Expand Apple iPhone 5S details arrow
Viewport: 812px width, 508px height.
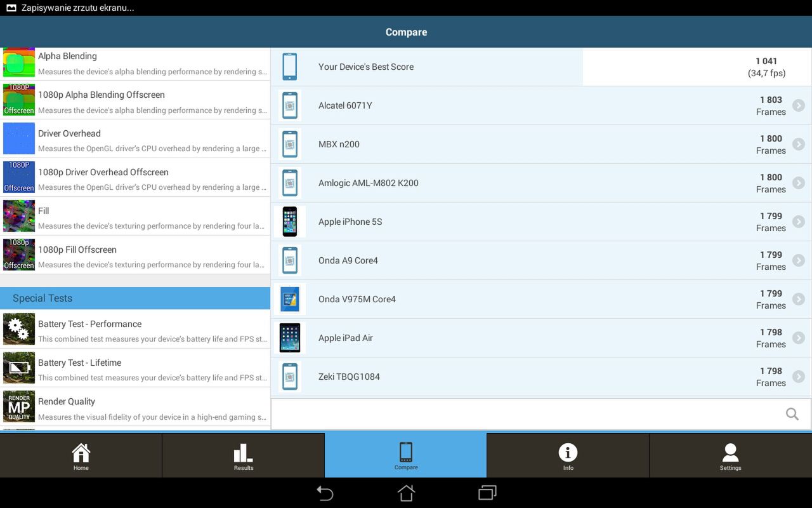pos(799,222)
